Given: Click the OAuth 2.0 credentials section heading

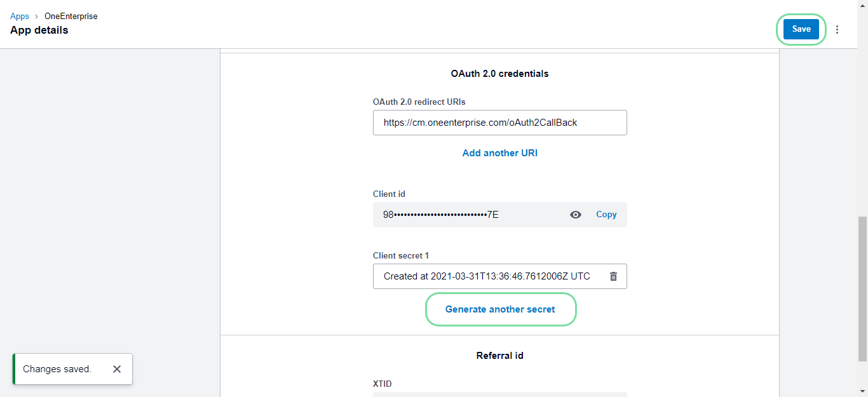Looking at the screenshot, I should pos(499,74).
